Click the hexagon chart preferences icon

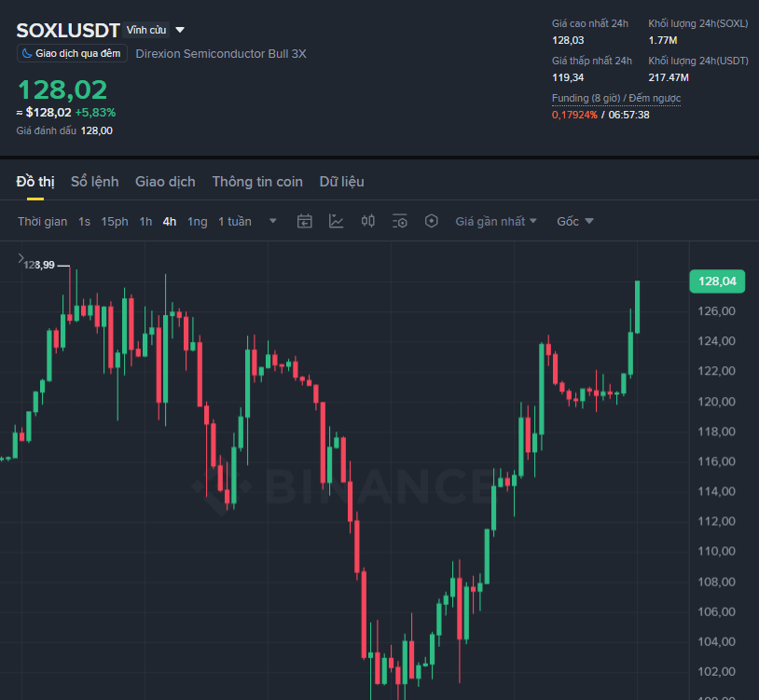point(432,221)
